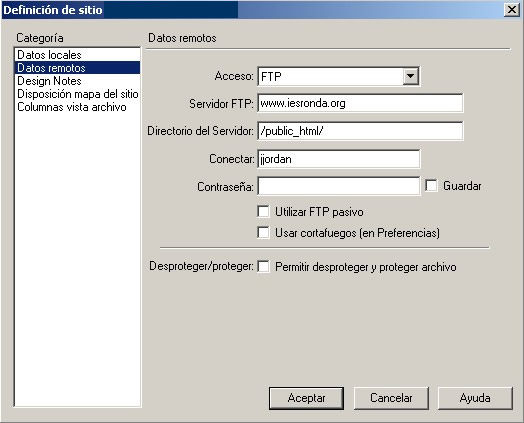This screenshot has width=524, height=423.
Task: Select Disposición mapa del sitio category
Action: 77,94
